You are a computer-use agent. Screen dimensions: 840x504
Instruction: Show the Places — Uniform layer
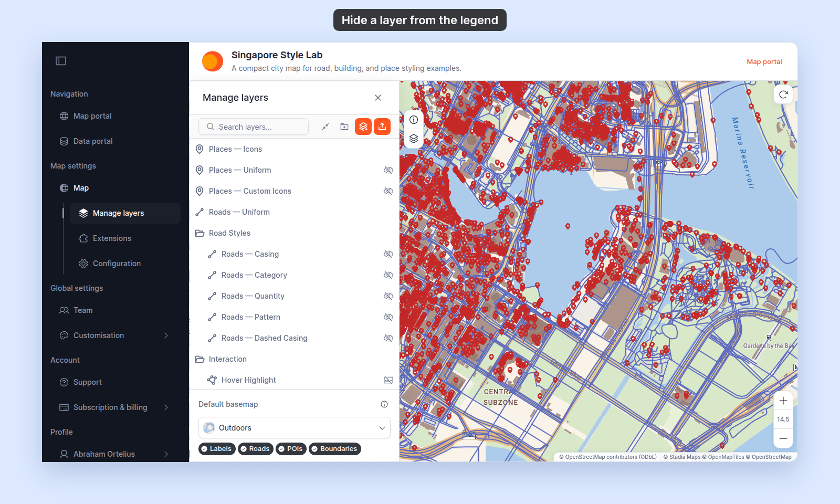pyautogui.click(x=388, y=170)
